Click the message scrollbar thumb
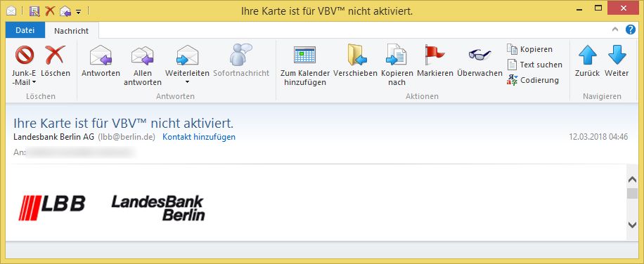The height and width of the screenshot is (264, 644). 632,194
